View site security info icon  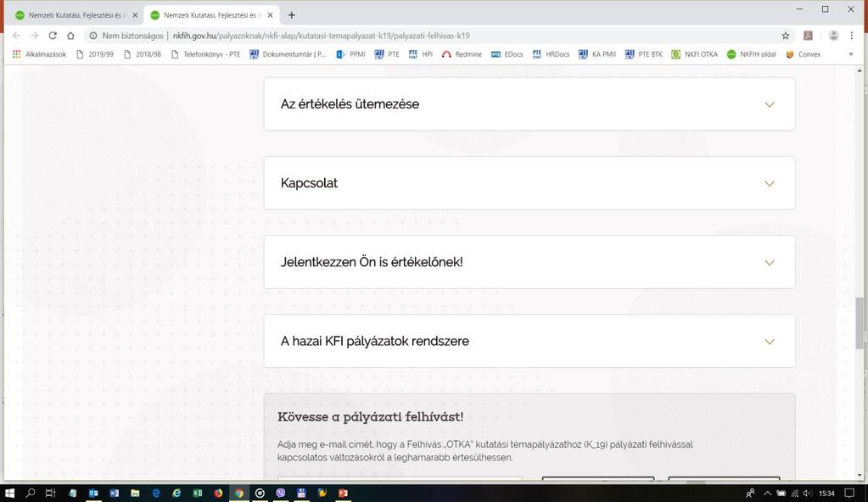93,36
